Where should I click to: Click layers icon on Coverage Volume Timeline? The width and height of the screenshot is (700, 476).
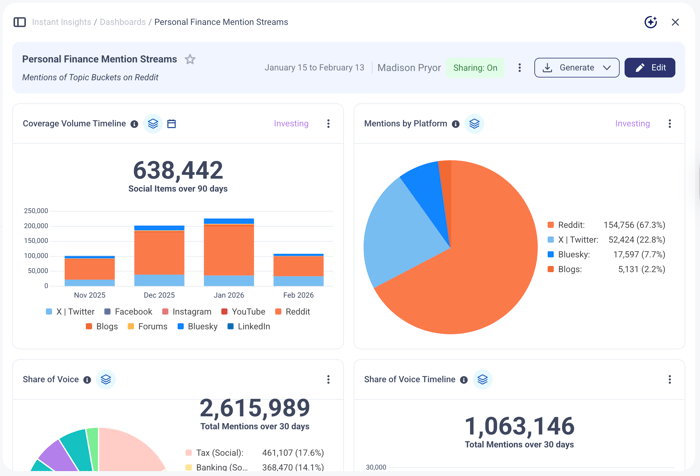153,124
